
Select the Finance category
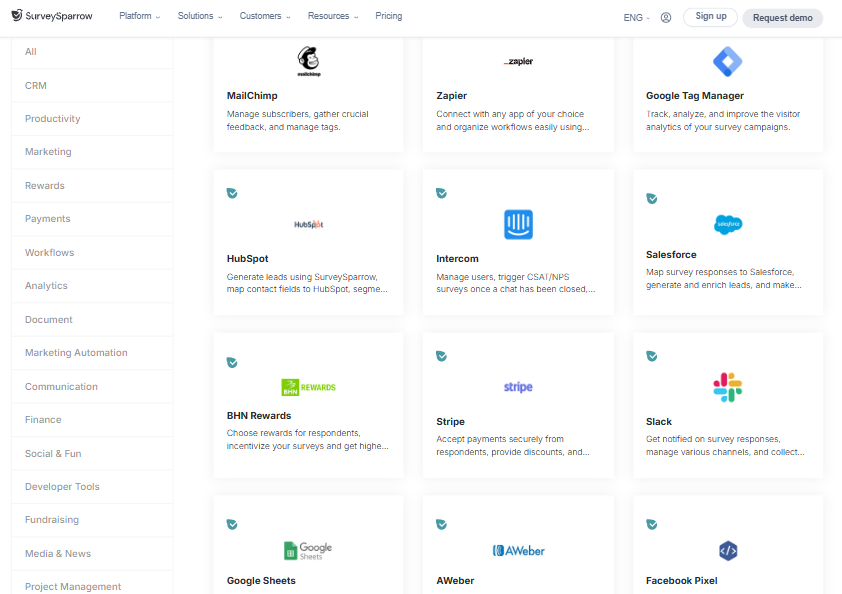pos(92,420)
